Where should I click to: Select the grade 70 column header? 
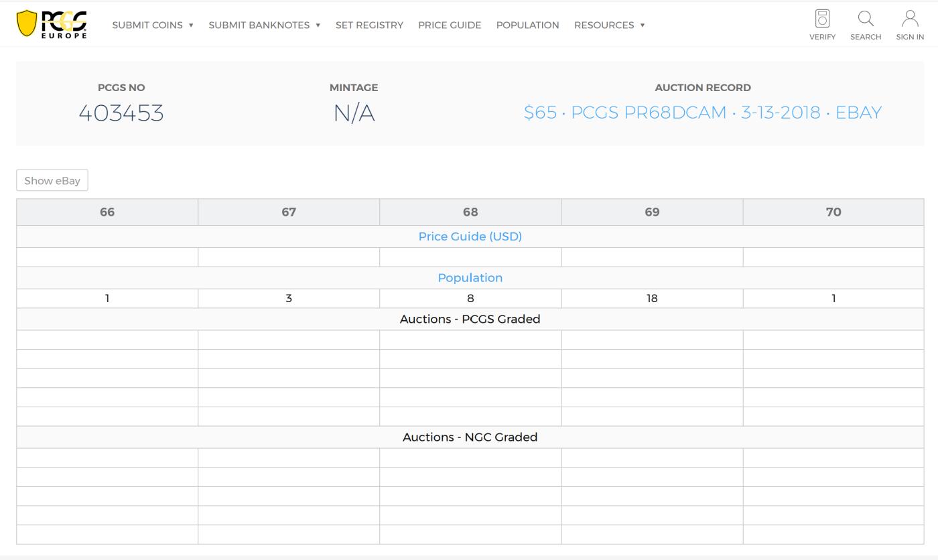tap(833, 212)
